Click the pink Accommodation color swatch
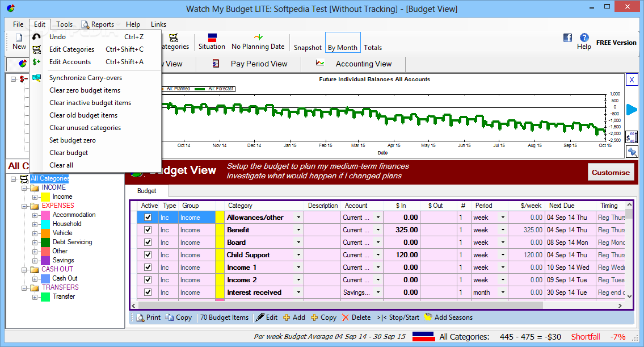This screenshot has height=347, width=644. coord(45,215)
